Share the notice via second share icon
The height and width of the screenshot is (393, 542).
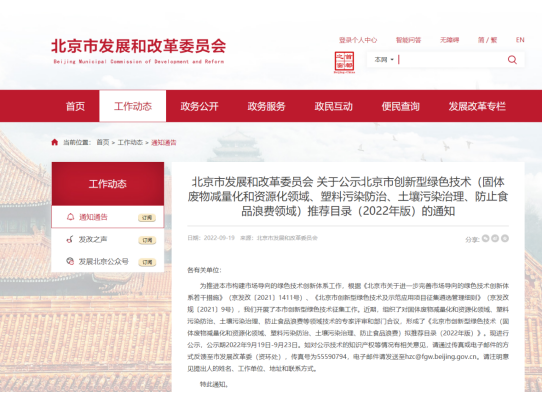click(x=495, y=238)
